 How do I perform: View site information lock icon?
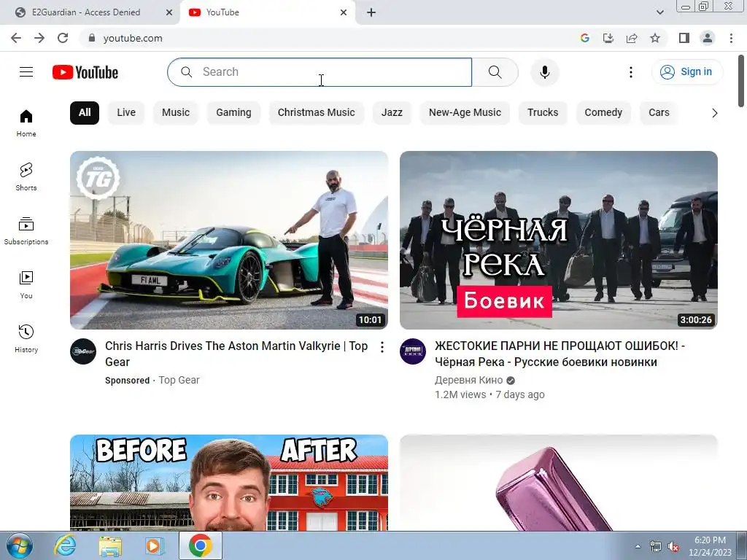(x=92, y=38)
